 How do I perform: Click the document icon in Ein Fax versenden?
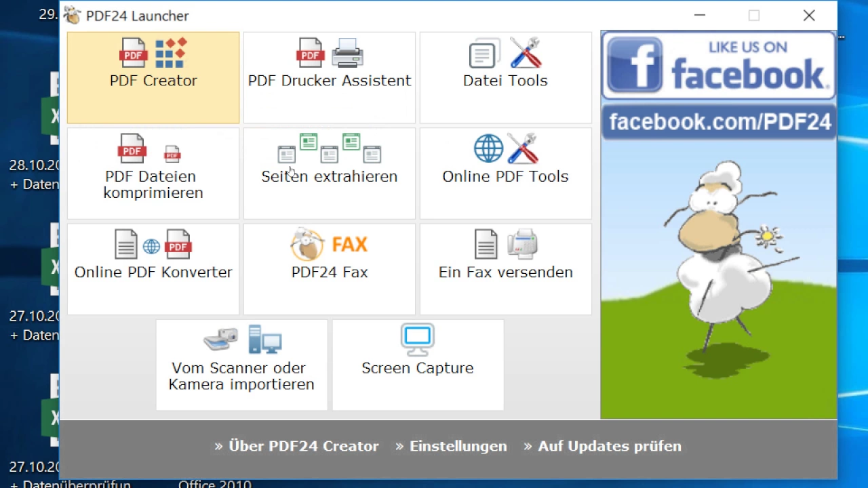486,244
